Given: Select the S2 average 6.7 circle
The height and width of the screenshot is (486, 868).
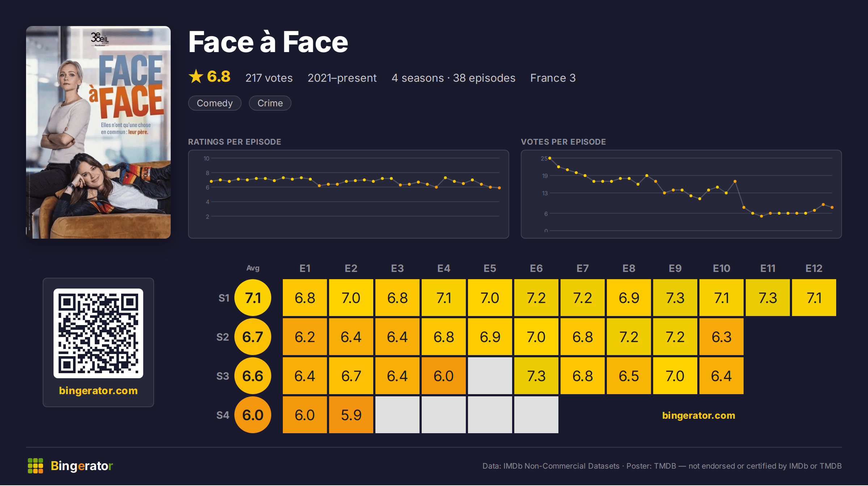Looking at the screenshot, I should [x=253, y=337].
